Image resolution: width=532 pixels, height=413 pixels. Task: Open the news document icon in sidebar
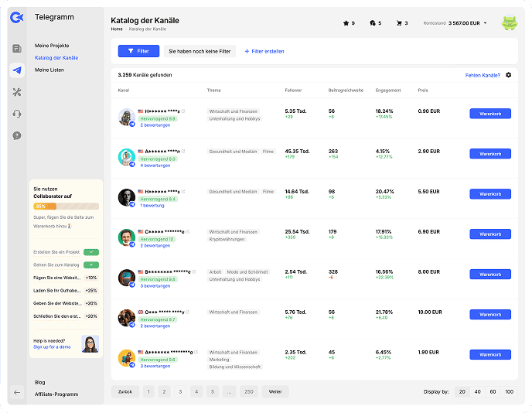17,49
